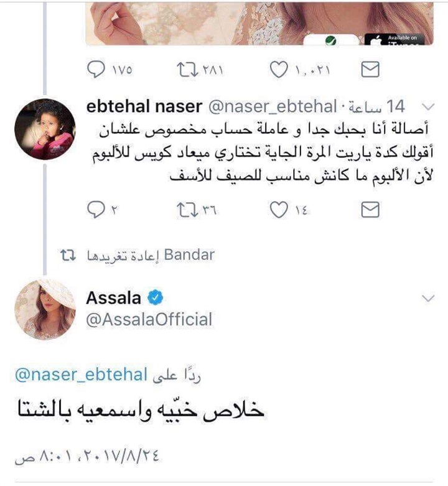The width and height of the screenshot is (448, 486).
Task: Open the tweet timestamp 2017/8/24
Action: tap(86, 456)
